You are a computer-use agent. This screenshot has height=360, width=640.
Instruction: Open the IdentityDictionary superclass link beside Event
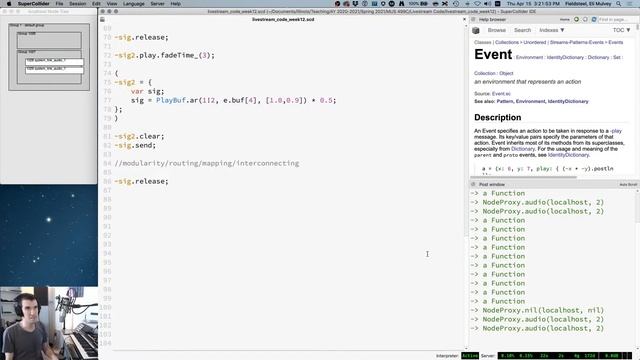tap(565, 58)
